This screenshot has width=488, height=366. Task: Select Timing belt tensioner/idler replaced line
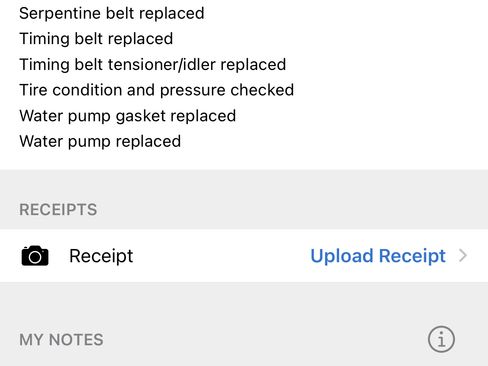(153, 64)
